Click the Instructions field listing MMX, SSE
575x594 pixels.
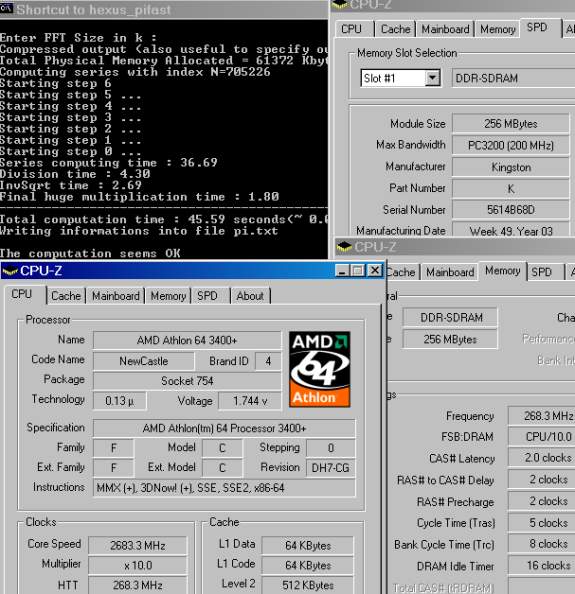pos(224,488)
